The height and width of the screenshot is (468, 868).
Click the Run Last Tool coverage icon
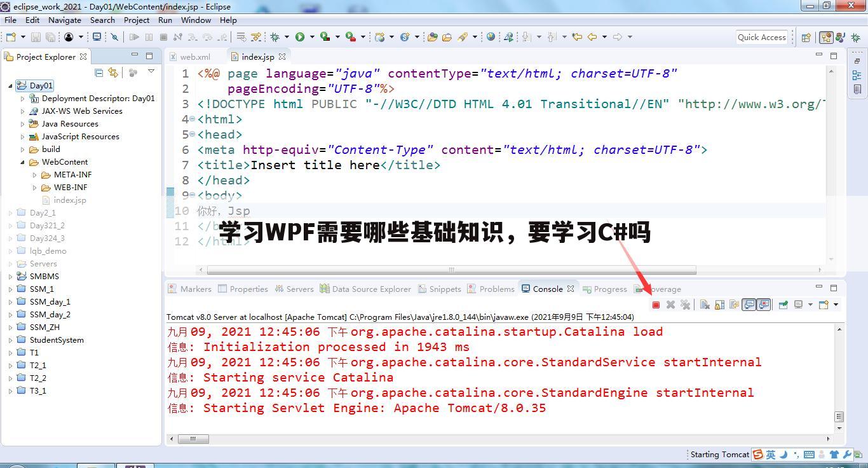coord(325,37)
